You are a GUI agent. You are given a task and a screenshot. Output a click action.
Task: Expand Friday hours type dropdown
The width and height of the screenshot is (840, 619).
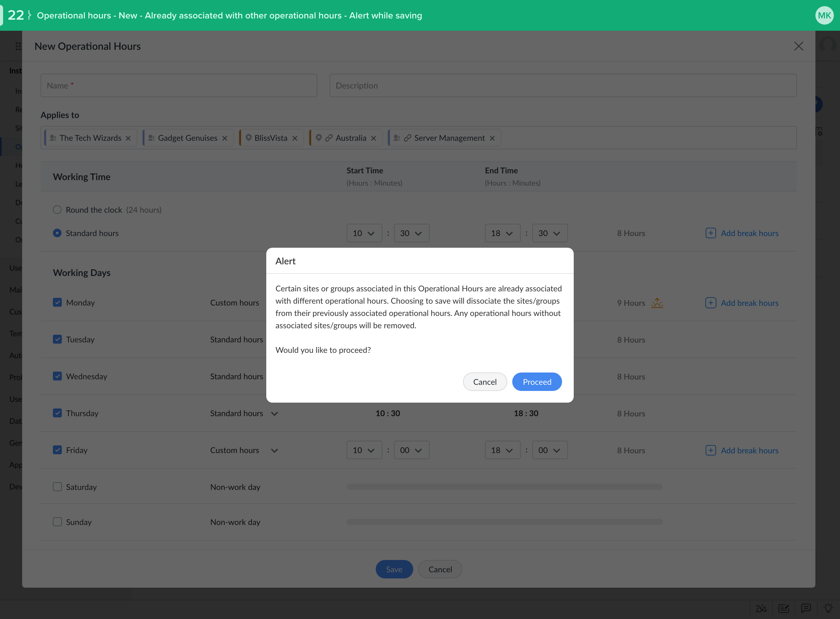point(274,450)
